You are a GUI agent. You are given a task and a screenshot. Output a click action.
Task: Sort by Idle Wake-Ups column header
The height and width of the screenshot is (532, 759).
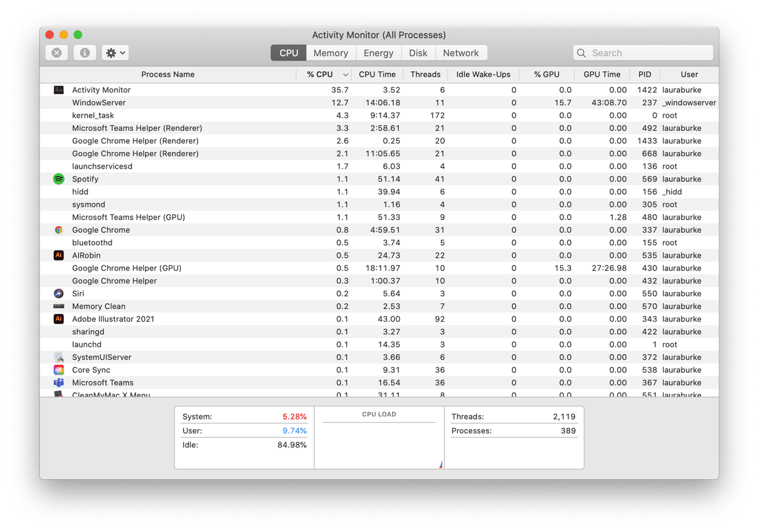(483, 75)
